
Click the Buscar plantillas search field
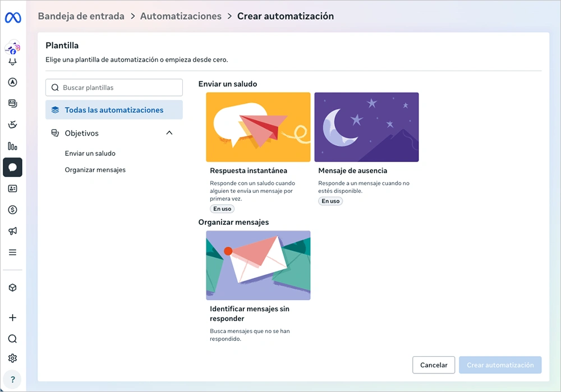click(x=114, y=87)
